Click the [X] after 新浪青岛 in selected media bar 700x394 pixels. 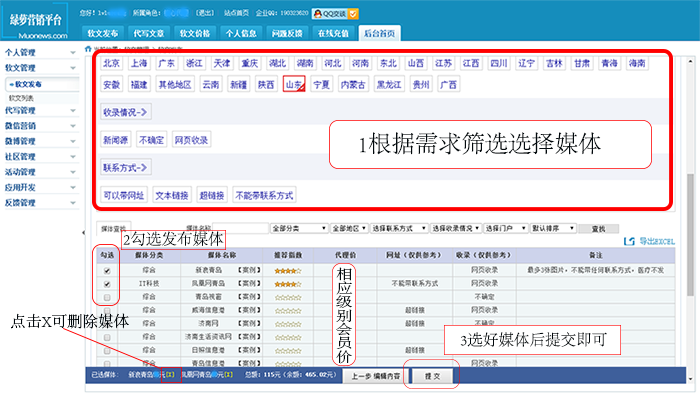170,375
